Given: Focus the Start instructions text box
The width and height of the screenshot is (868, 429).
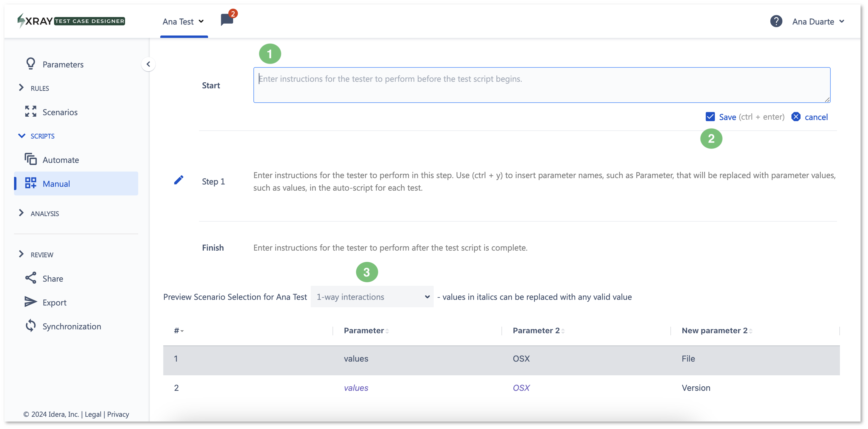Looking at the screenshot, I should pos(542,85).
